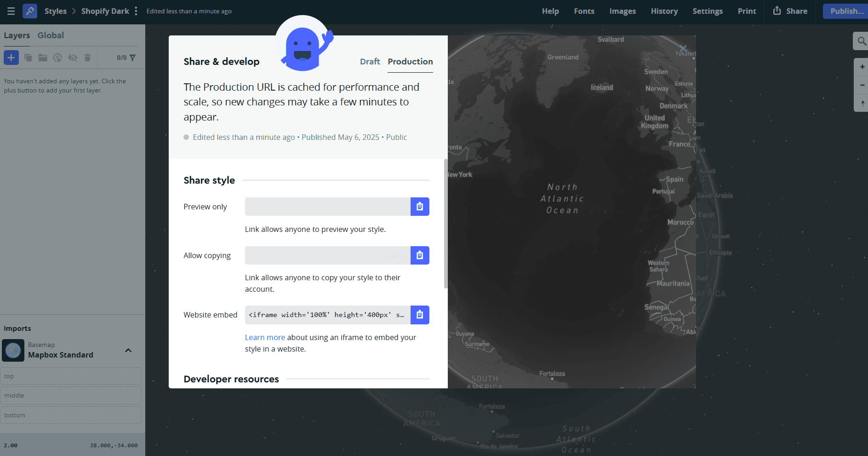The height and width of the screenshot is (456, 868).
Task: Open the hamburger navigation menu
Action: 11,11
